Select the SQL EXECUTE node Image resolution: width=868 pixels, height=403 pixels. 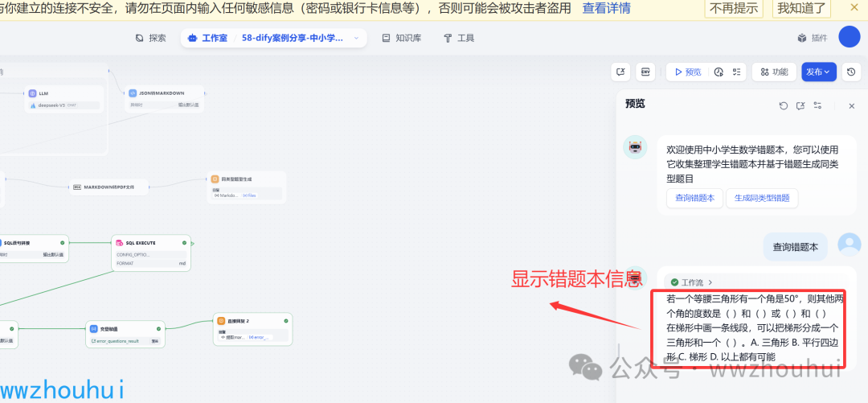151,253
